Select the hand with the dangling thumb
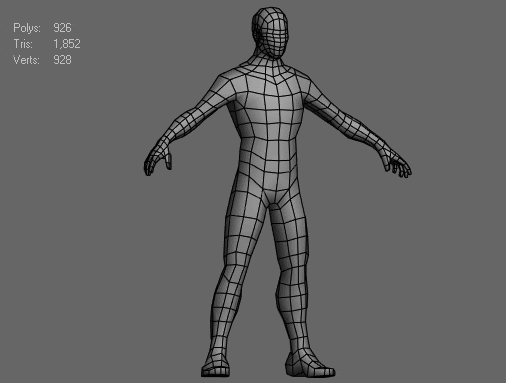 click(158, 158)
